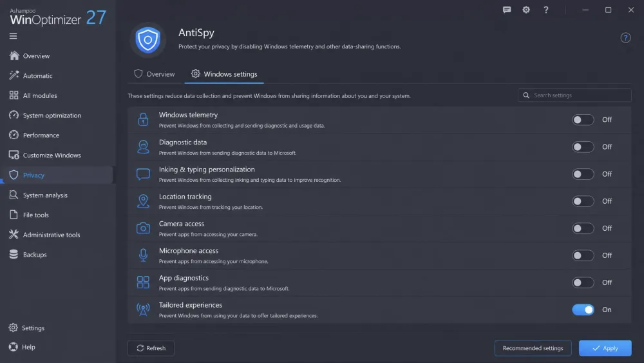The width and height of the screenshot is (644, 363).
Task: Click the Performance speedometer icon
Action: click(x=14, y=135)
